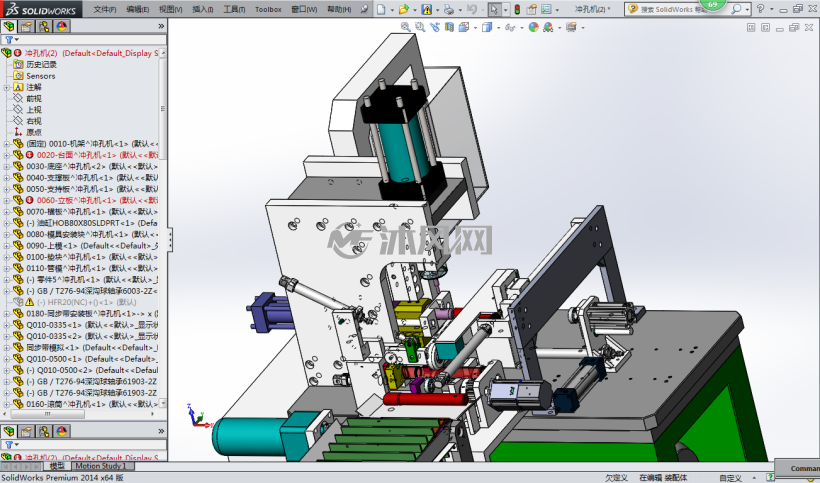820x483 pixels.
Task: Toggle the menu bar pin icon
Action: pos(364,9)
